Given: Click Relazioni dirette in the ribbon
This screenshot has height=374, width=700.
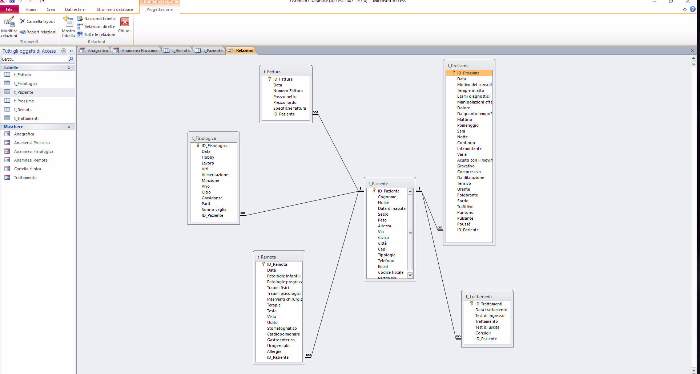Looking at the screenshot, I should click(96, 26).
